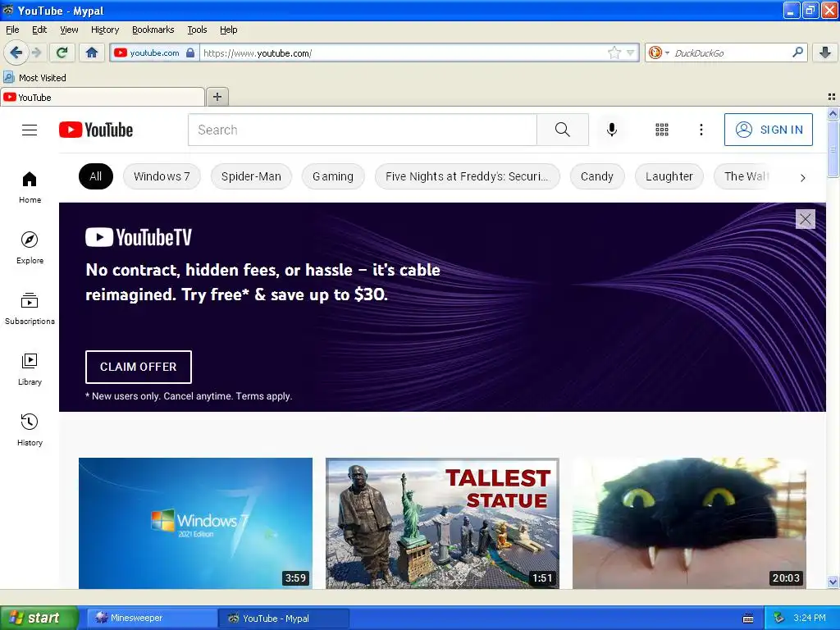Close the YouTube TV banner
This screenshot has width=840, height=630.
tap(806, 219)
